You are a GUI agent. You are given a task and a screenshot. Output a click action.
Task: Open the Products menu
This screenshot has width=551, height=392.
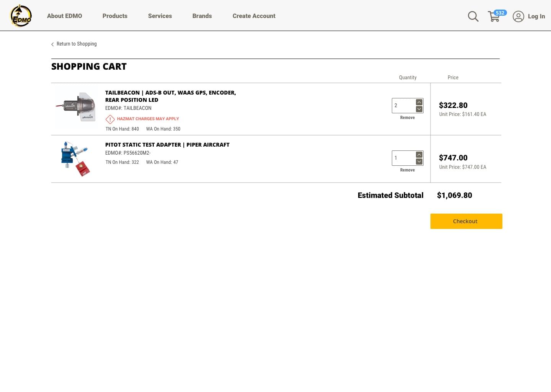tap(115, 16)
